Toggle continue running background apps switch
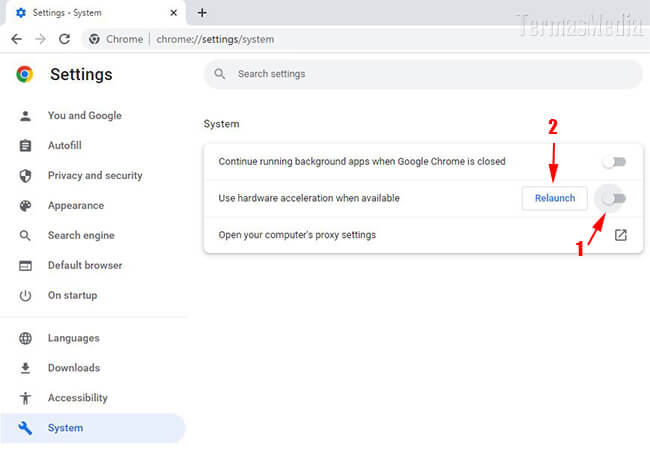650x450 pixels. (614, 162)
